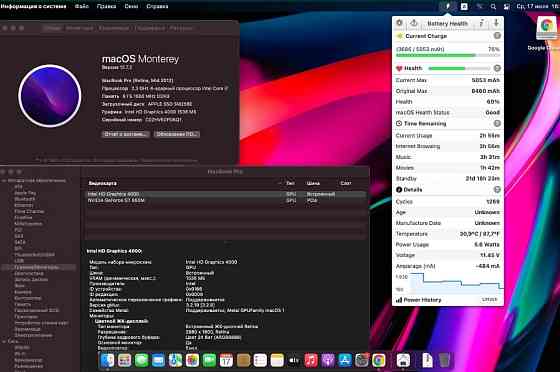Select the NVIDIA GeForce GT 650M row
The image size is (560, 372).
[226, 201]
